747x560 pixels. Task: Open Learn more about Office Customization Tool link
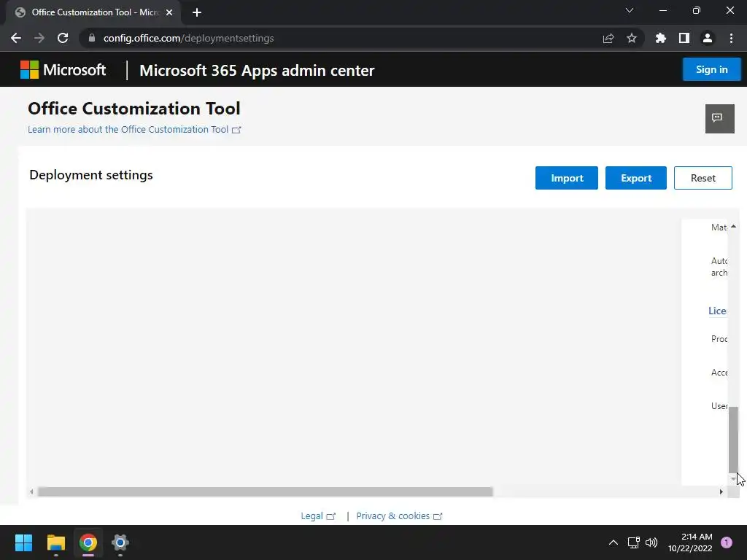134,130
